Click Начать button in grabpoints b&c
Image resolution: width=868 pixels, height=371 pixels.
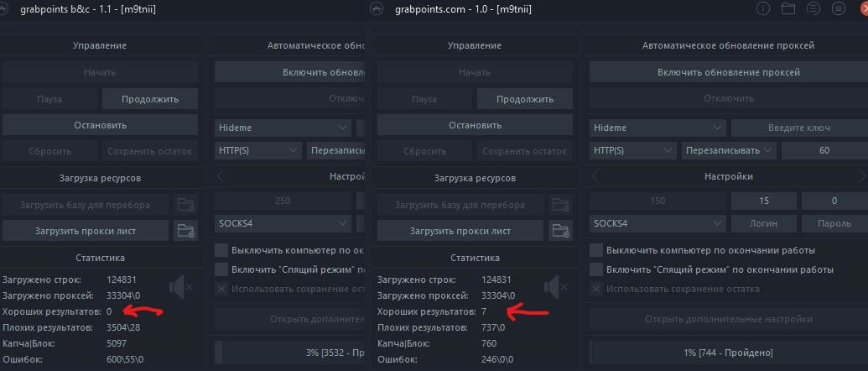[x=100, y=72]
